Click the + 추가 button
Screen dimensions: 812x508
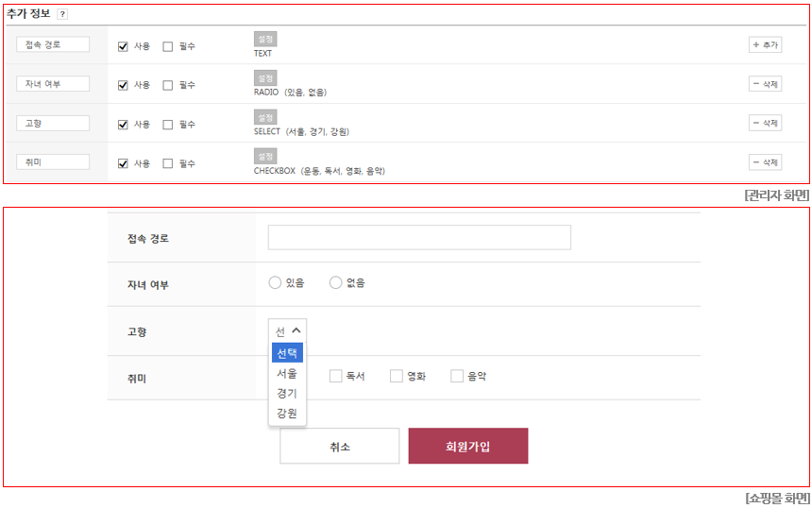click(765, 45)
